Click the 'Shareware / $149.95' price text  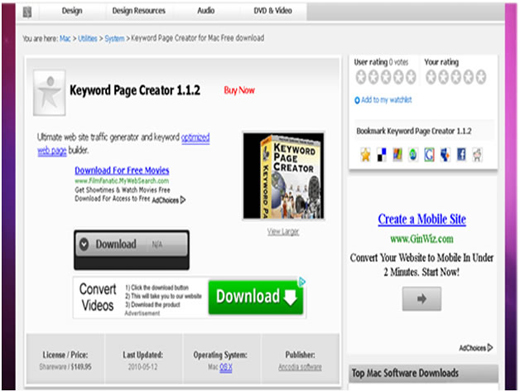[65, 367]
